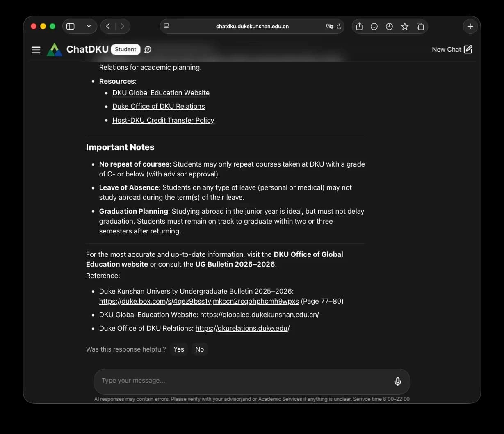Mark response not helpful with No
The width and height of the screenshot is (504, 434).
coord(200,349)
